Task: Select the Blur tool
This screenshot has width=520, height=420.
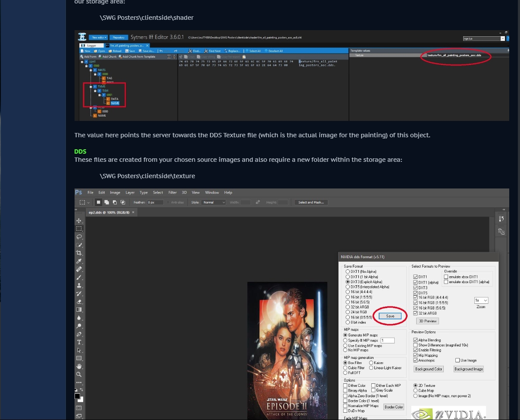Action: tap(79, 318)
